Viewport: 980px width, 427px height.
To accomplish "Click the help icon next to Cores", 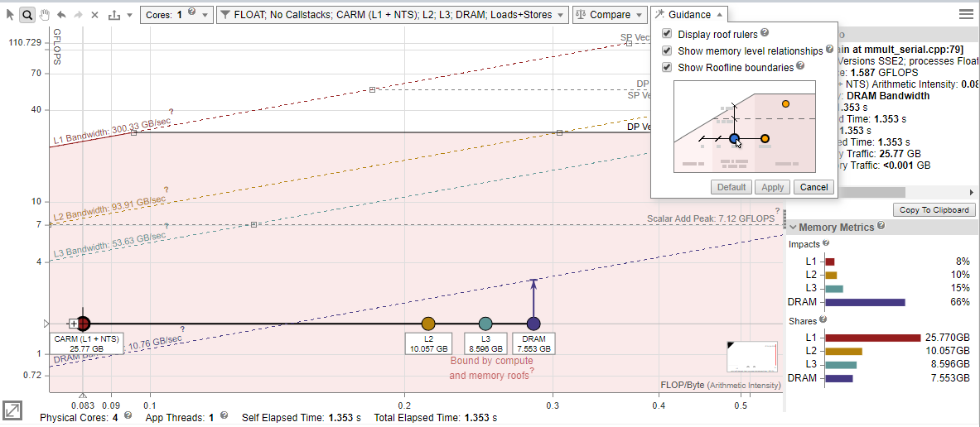I will (x=191, y=12).
